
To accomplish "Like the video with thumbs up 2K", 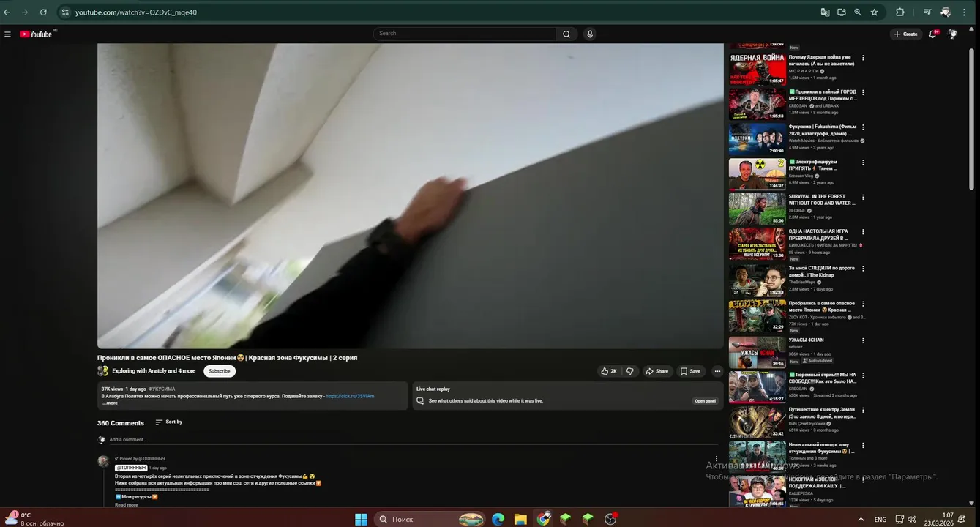I will click(x=609, y=371).
